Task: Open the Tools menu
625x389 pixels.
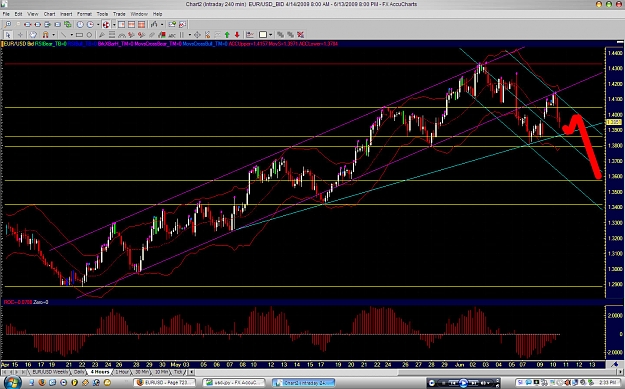Action: tap(102, 14)
